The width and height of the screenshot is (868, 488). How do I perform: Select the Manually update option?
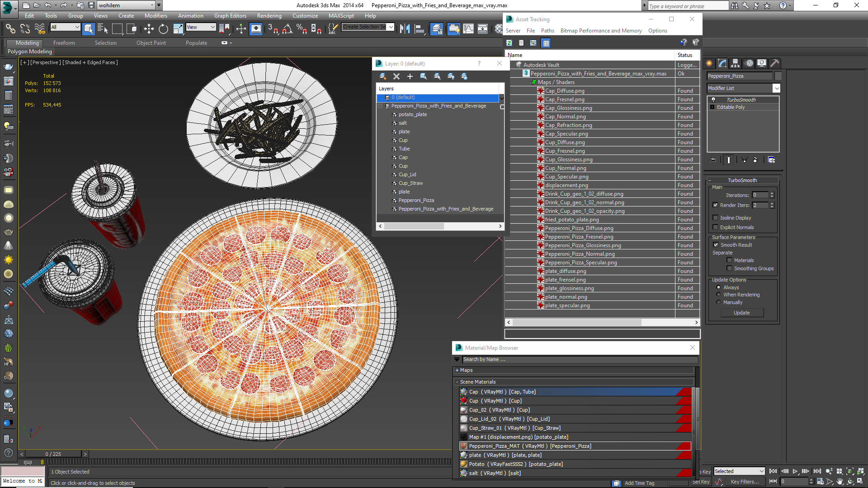point(718,302)
